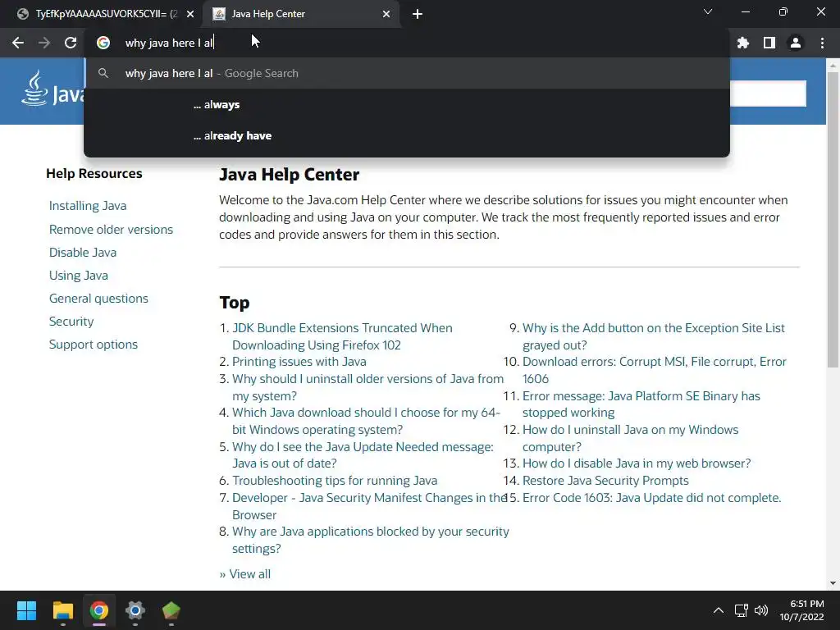Screen dimensions: 840x630
Task: Click the browser forward arrow
Action: (44, 43)
